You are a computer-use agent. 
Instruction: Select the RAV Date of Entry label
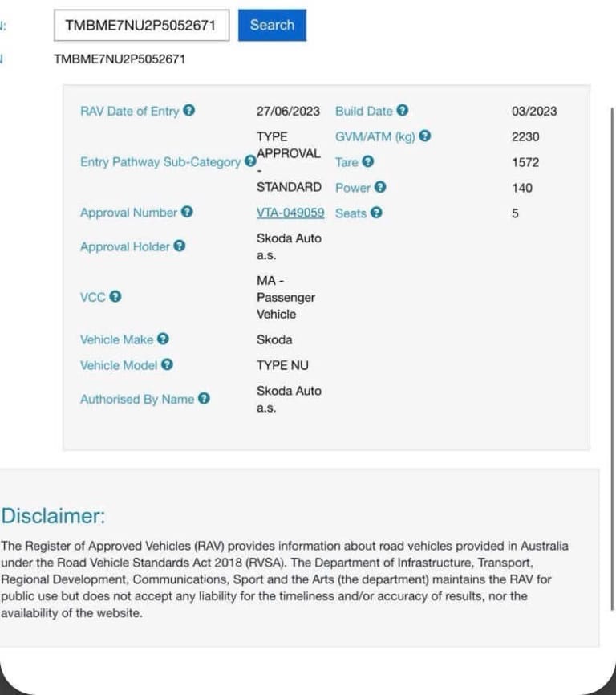130,111
